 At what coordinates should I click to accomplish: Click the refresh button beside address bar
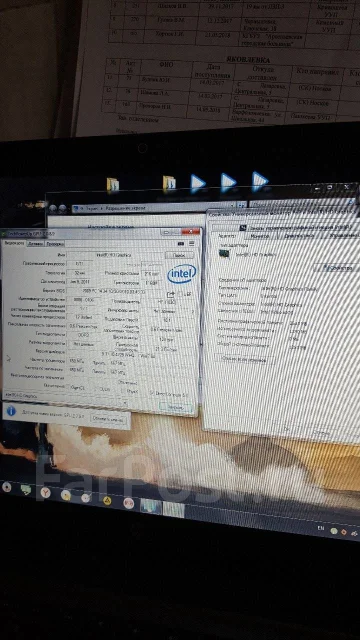click(242, 205)
